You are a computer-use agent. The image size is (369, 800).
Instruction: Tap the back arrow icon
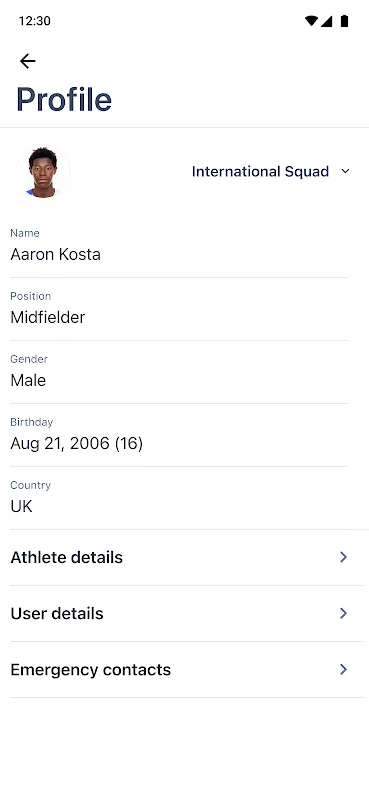coord(28,61)
